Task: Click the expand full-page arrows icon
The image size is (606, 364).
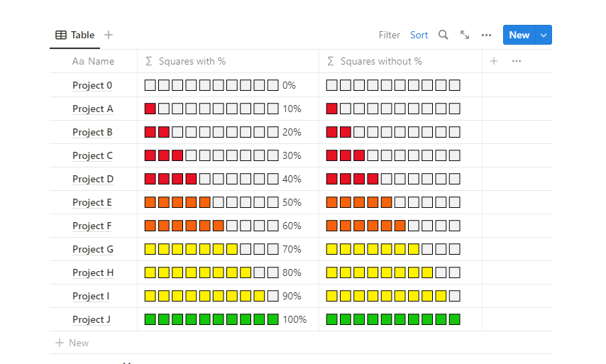Action: [x=465, y=35]
